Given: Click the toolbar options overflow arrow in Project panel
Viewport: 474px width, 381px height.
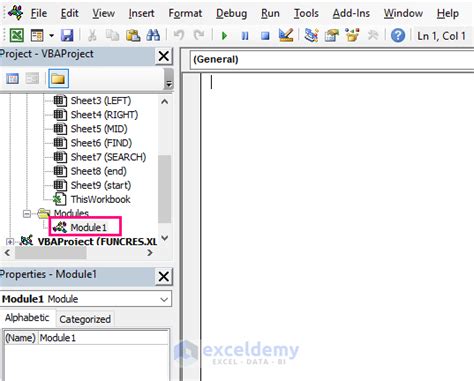Looking at the screenshot, I should click(x=169, y=83).
